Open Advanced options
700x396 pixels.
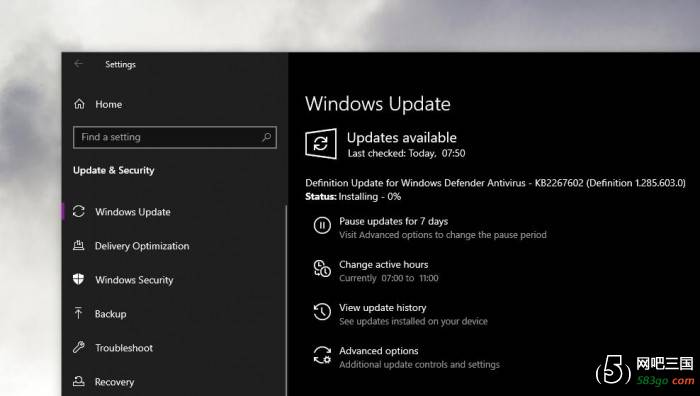tap(379, 351)
